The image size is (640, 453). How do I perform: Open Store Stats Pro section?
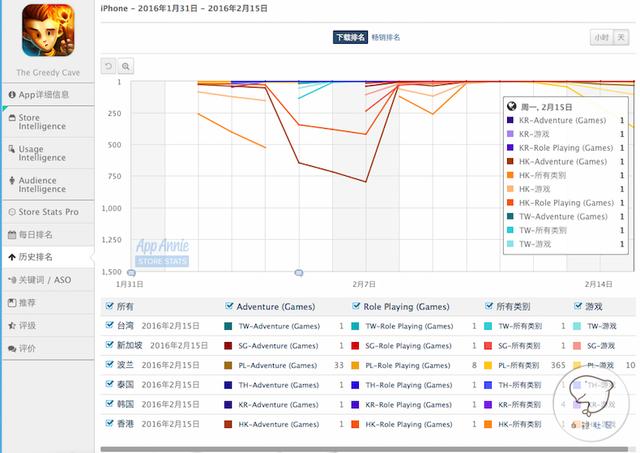click(x=48, y=212)
